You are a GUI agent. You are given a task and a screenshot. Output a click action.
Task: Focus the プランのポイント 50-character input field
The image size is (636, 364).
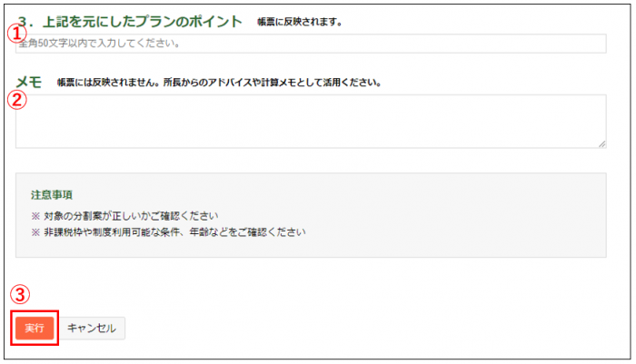311,44
